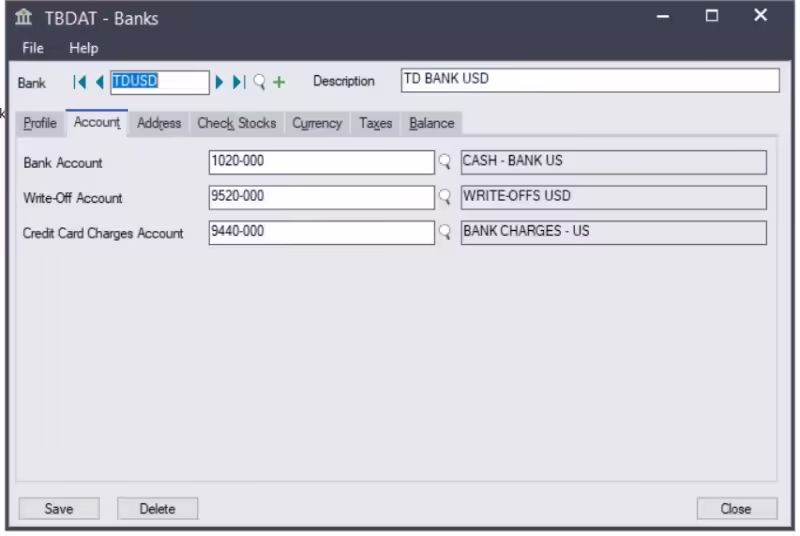The image size is (800, 536).
Task: Close the window with the title bar X
Action: (x=761, y=15)
